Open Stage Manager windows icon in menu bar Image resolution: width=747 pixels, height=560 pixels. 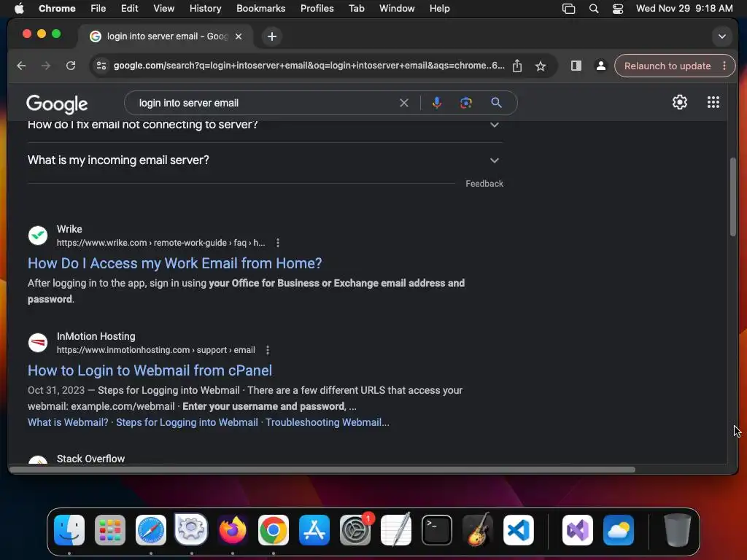569,9
